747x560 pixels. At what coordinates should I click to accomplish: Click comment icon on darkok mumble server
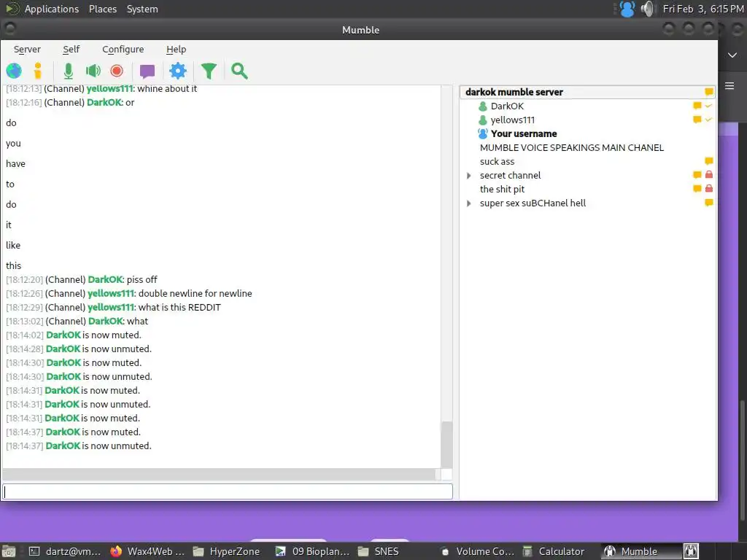tap(709, 91)
